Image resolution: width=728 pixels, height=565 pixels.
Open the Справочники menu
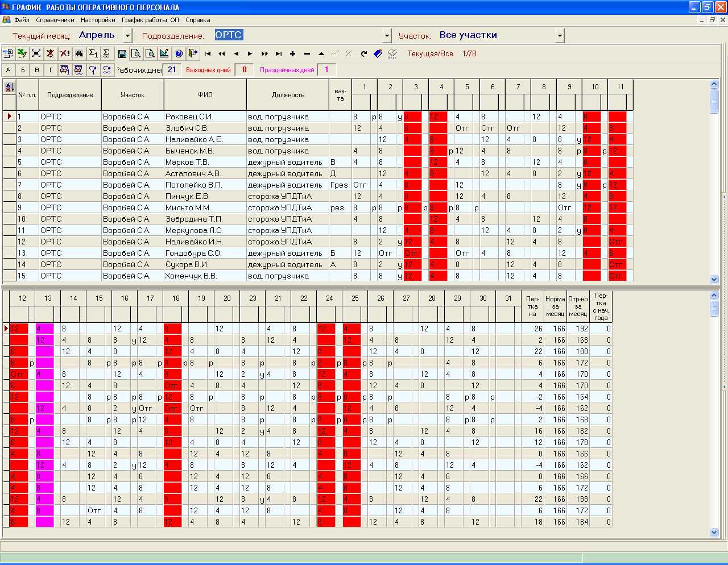pyautogui.click(x=55, y=20)
